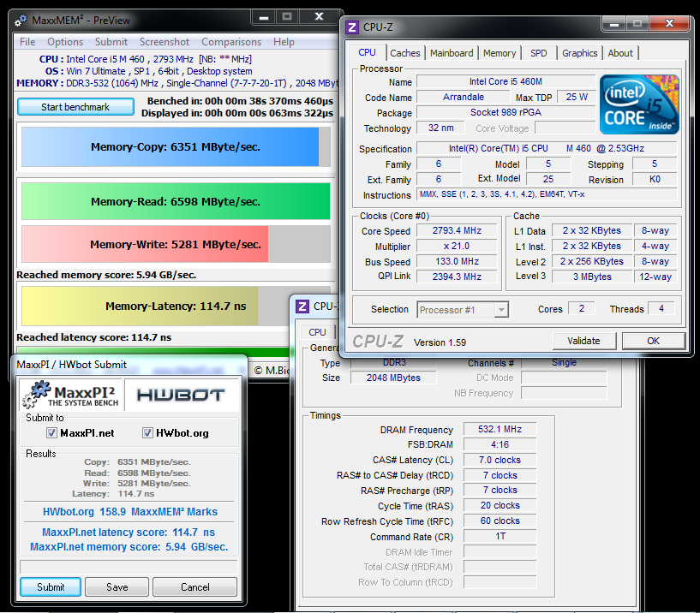Click the Memory-Read 6598 MByte/sec bar
Viewport: 700px width, 613px height.
[x=176, y=201]
